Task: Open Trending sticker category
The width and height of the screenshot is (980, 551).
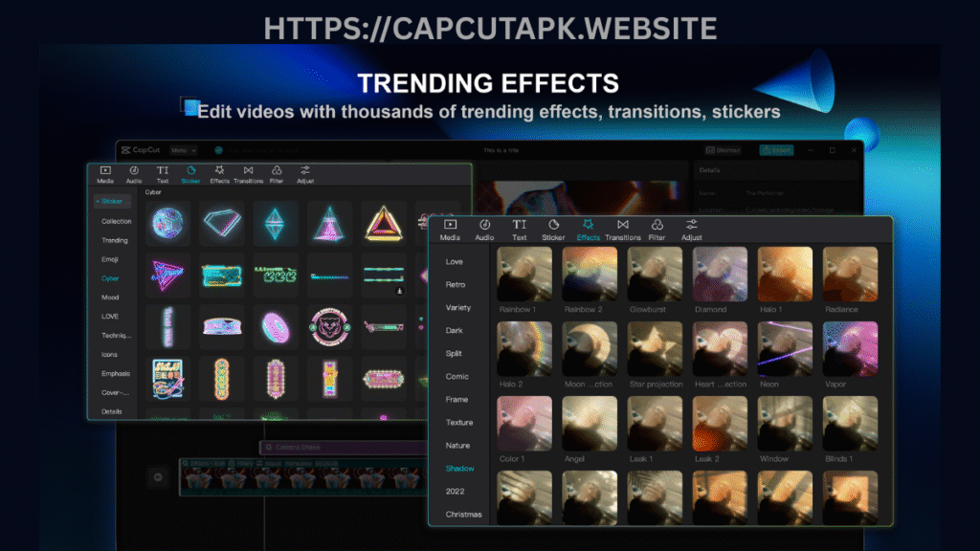Action: (115, 240)
